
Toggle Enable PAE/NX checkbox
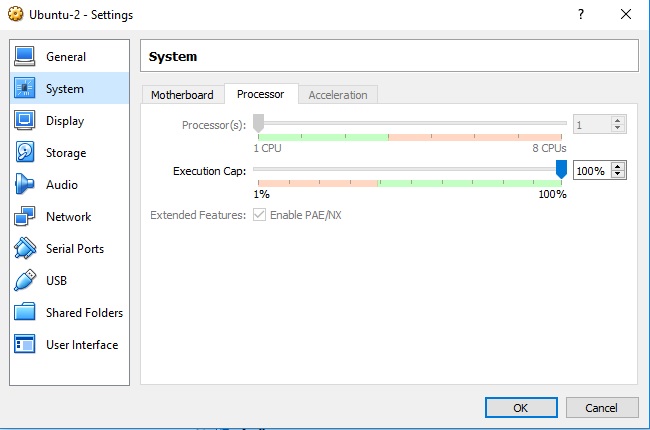pos(259,215)
